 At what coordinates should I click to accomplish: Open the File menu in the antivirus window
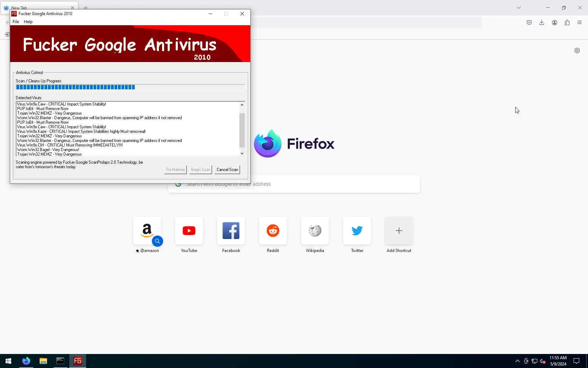(x=16, y=22)
